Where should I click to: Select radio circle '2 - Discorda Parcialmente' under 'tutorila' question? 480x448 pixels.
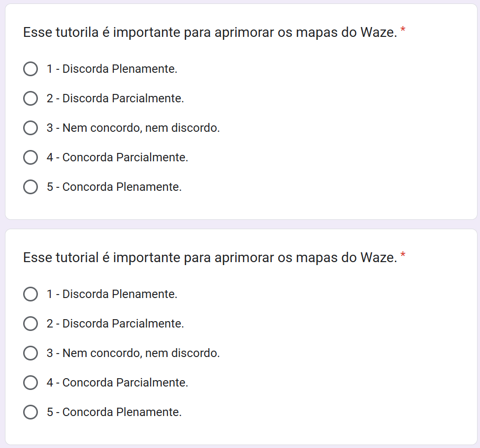tap(31, 98)
